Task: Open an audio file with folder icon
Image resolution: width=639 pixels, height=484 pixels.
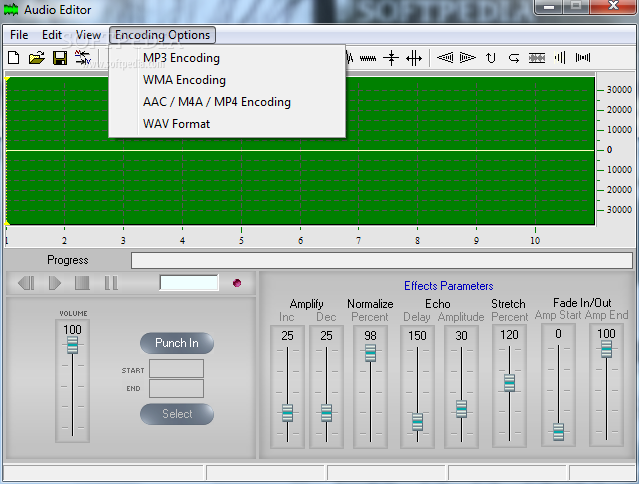Action: click(37, 58)
